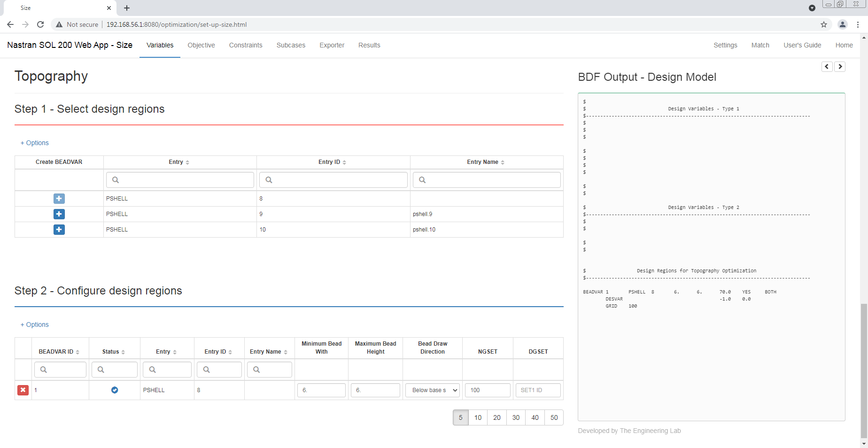The width and height of the screenshot is (868, 448).
Task: Open Chrome three-dot menu
Action: tap(858, 24)
